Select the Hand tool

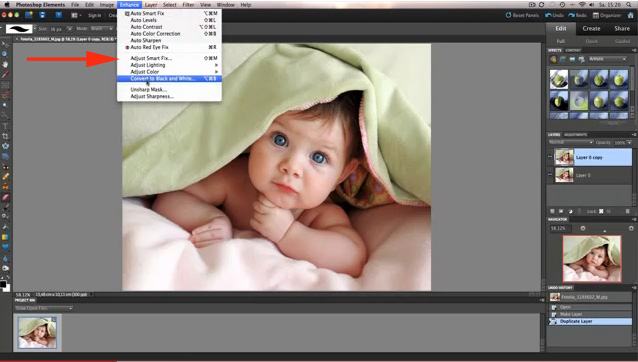tap(5, 64)
